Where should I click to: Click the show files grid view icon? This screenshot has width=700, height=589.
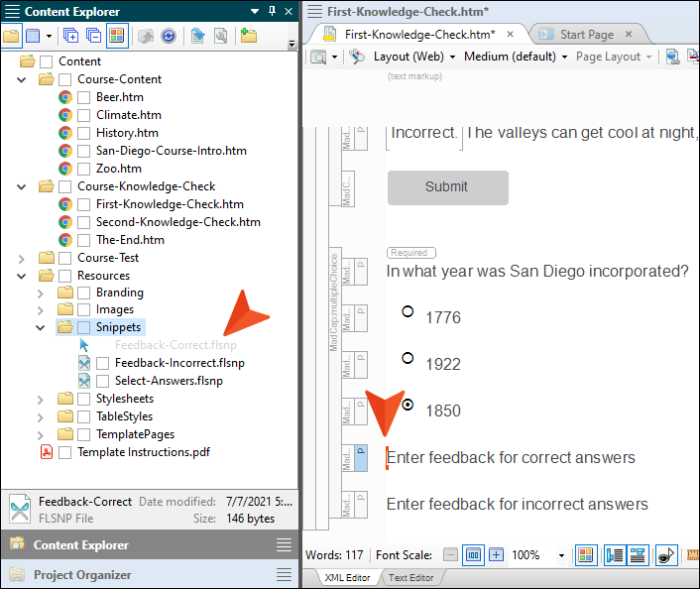tap(33, 36)
